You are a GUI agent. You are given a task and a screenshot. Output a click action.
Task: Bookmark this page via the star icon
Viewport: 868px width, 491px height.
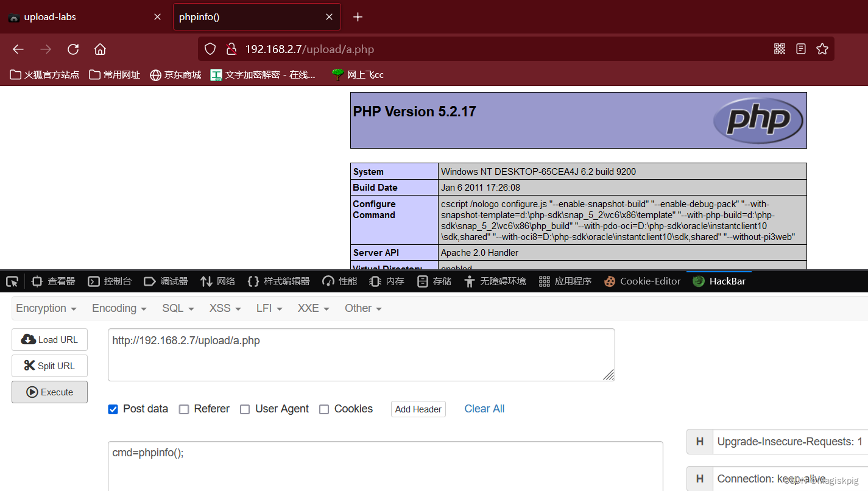822,49
